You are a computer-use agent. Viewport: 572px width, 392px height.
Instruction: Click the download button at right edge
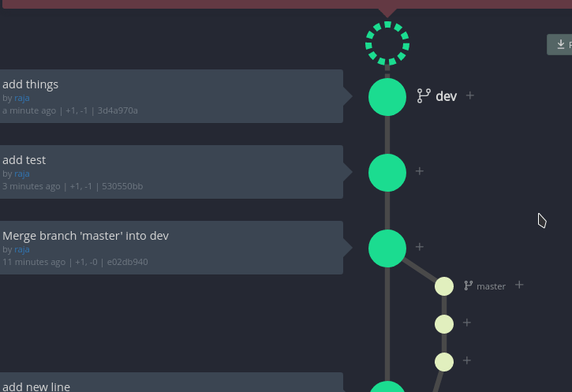click(x=561, y=45)
